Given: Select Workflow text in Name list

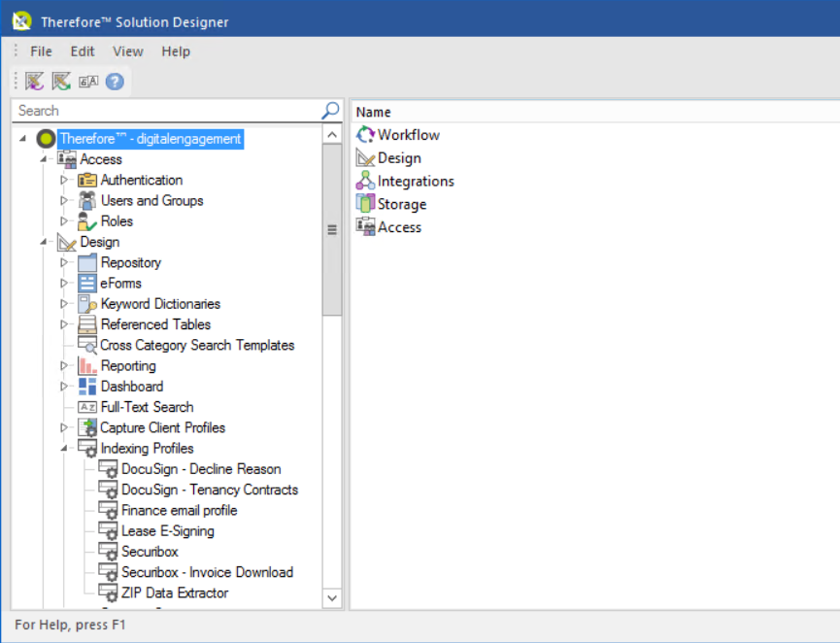Looking at the screenshot, I should (409, 135).
